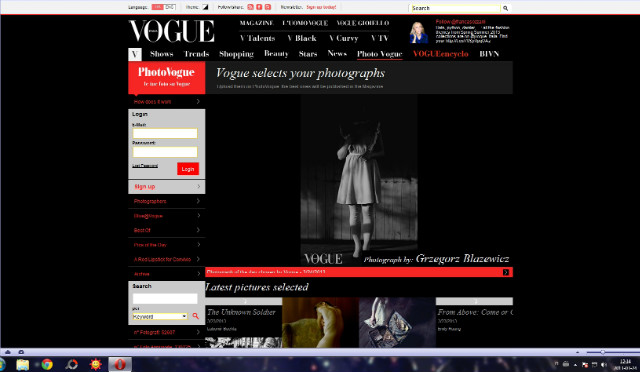Expand Archive row chevron
Image resolution: width=640 pixels, height=372 pixels.
pyautogui.click(x=198, y=274)
